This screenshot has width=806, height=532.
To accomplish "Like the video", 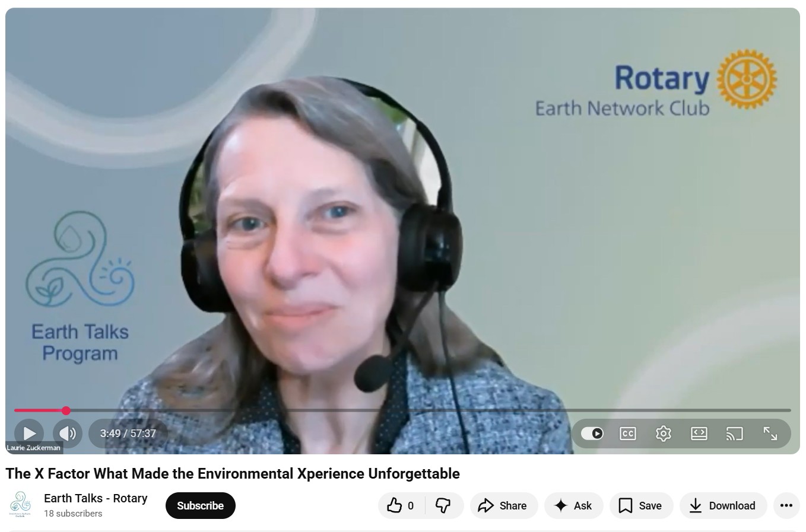I will click(x=401, y=506).
